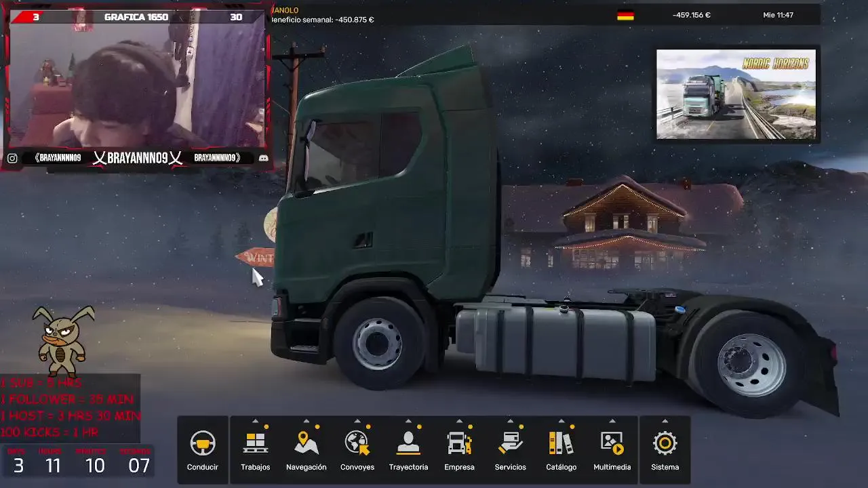The image size is (868, 488).
Task: Click the Sistema label
Action: (665, 467)
